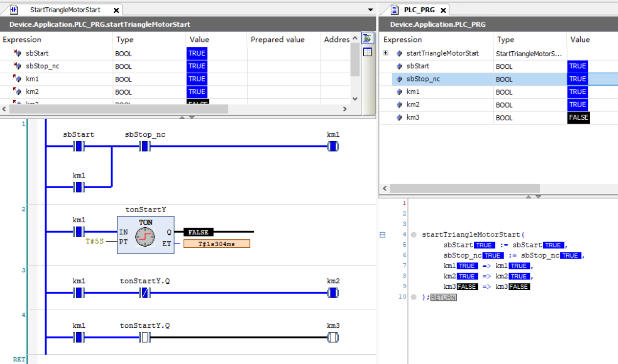618x364 pixels.
Task: Click sbStart variable icon in PLC_PRG table
Action: (399, 66)
